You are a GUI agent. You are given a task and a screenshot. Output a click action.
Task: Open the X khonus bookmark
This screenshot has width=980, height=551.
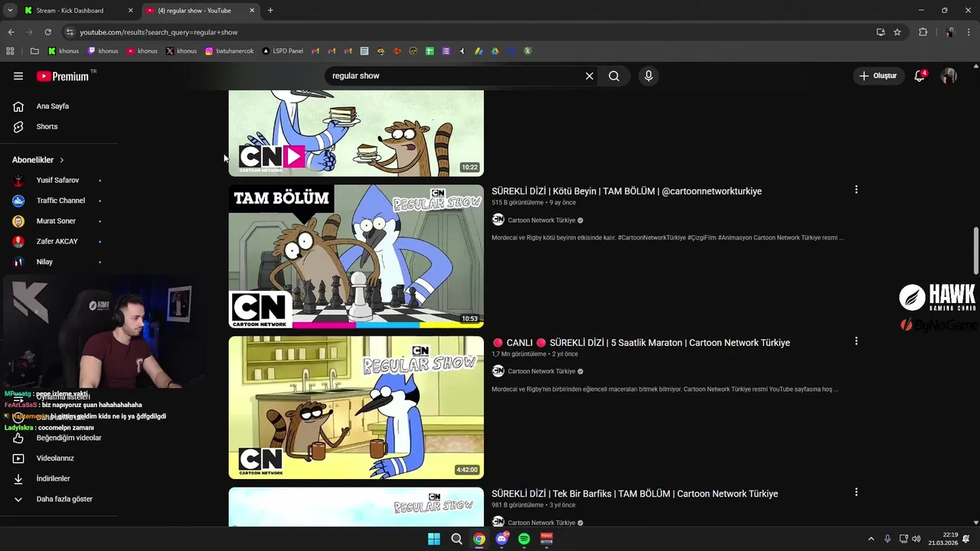pyautogui.click(x=181, y=51)
